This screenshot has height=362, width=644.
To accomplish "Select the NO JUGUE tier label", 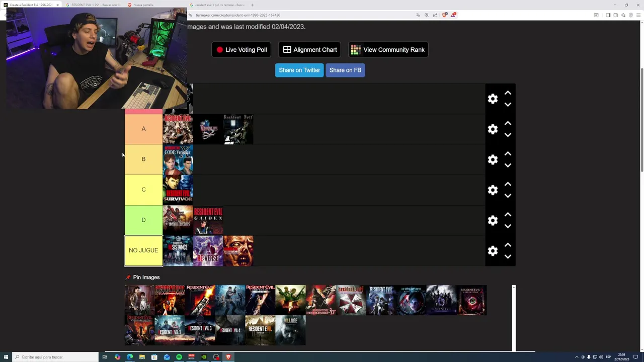I will (143, 250).
